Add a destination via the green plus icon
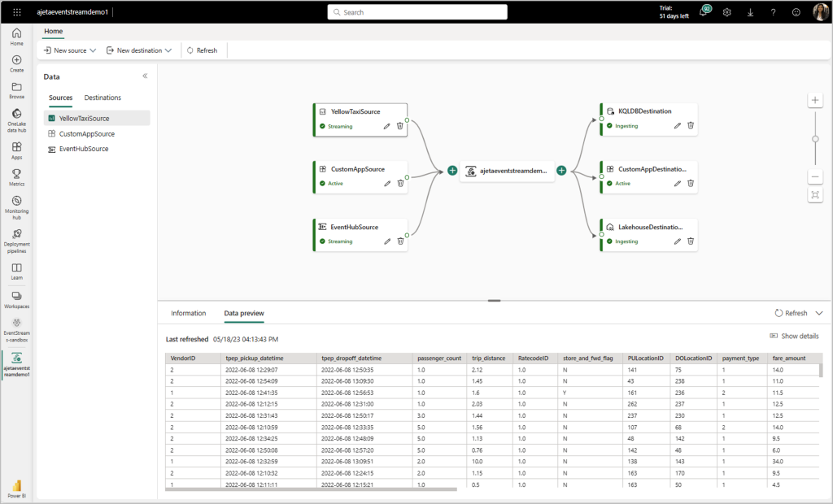Image resolution: width=833 pixels, height=504 pixels. click(x=561, y=171)
